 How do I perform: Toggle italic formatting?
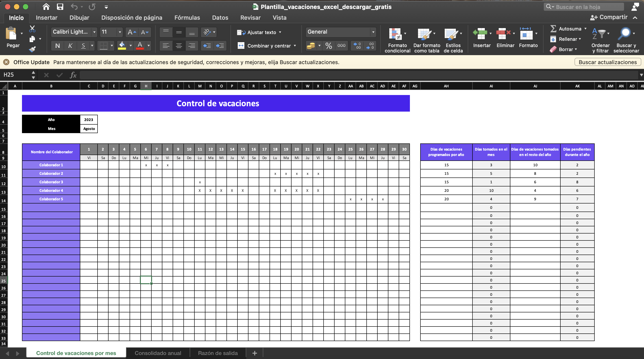pyautogui.click(x=70, y=45)
